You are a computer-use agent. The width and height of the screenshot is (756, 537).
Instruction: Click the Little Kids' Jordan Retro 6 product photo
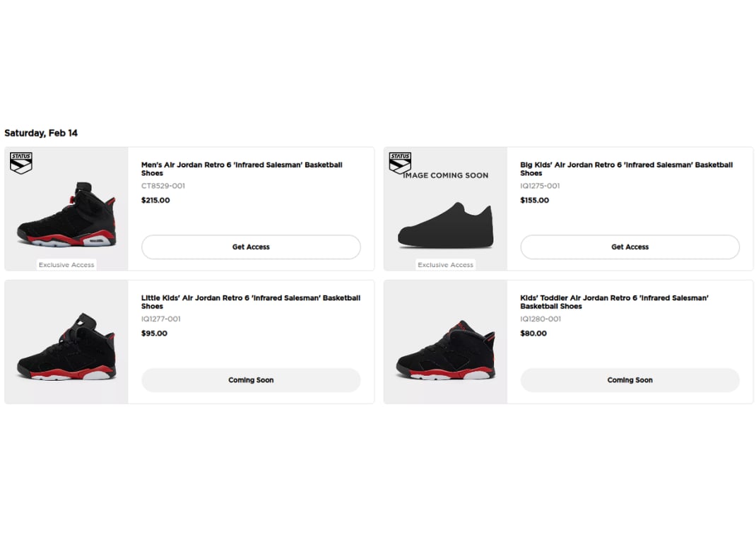click(66, 346)
